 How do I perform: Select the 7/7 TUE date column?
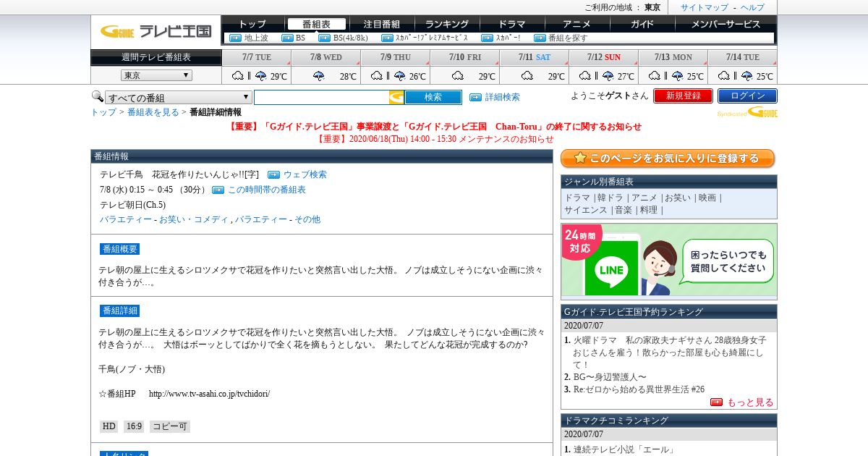click(257, 57)
